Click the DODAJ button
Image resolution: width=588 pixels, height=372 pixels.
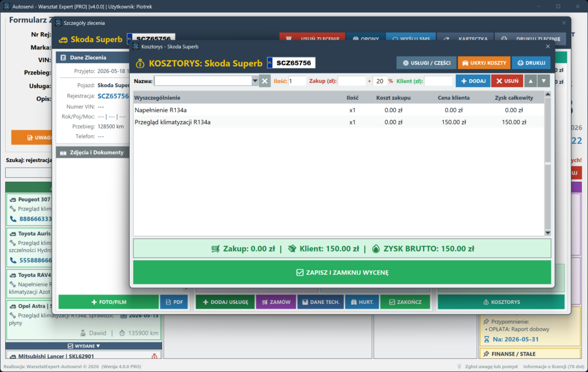coord(473,81)
